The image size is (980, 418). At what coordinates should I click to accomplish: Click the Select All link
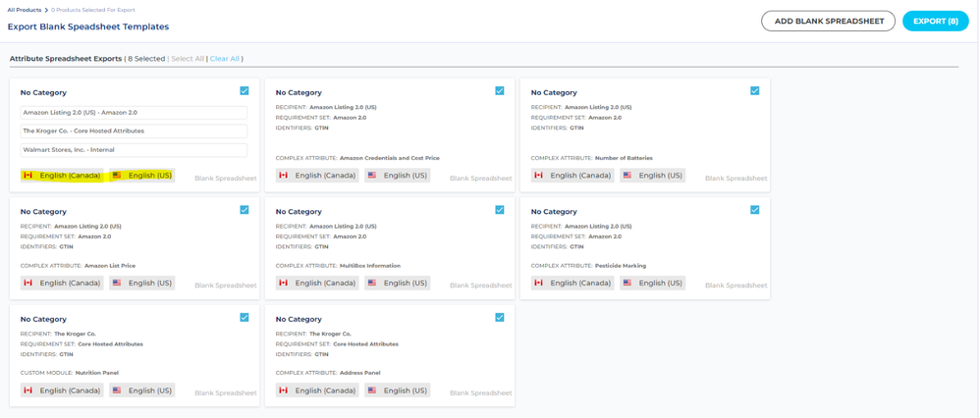[x=188, y=58]
